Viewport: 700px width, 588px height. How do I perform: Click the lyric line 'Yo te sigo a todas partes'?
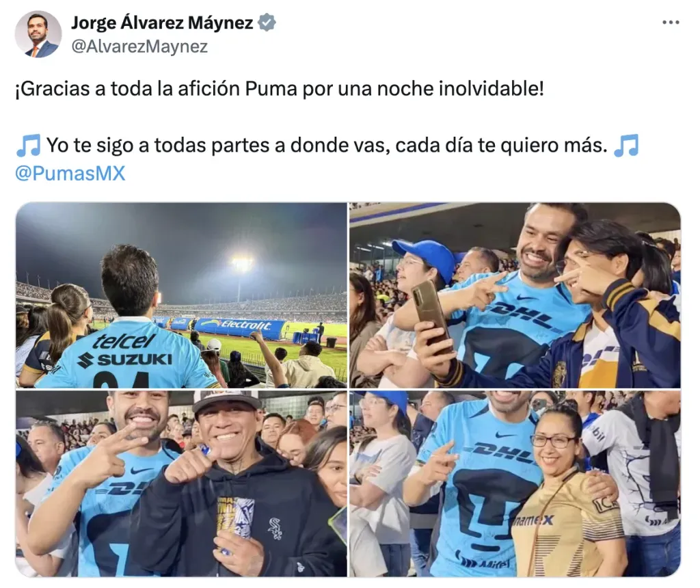[x=165, y=146]
